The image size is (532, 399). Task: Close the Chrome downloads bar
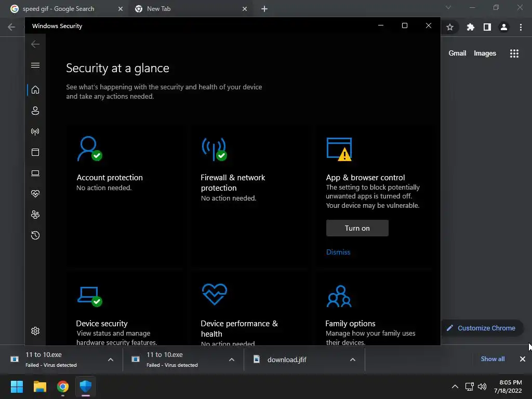click(523, 359)
